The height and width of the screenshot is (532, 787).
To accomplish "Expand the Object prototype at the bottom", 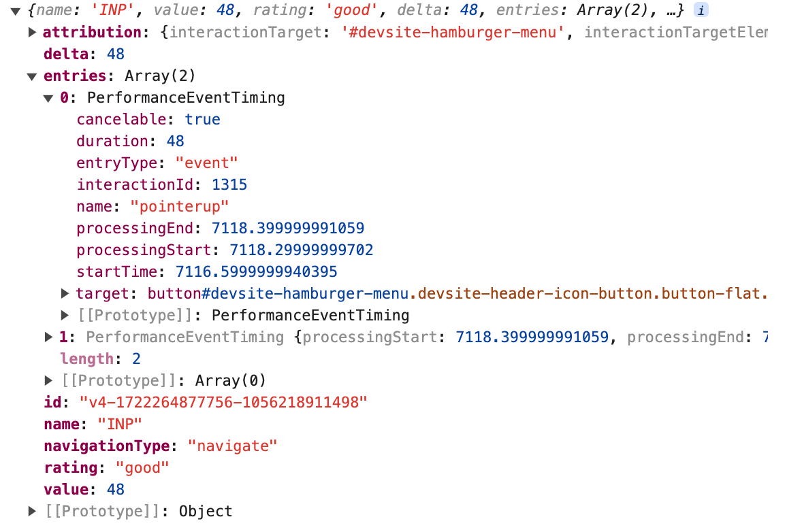I will tap(32, 511).
